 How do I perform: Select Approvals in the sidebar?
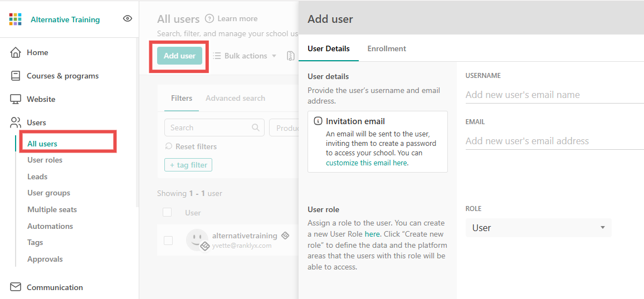(45, 259)
